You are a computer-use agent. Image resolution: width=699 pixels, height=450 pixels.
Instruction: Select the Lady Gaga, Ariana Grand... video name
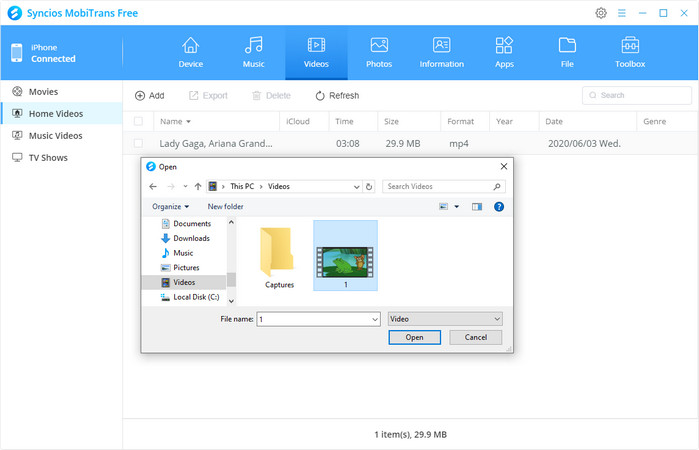coord(216,143)
